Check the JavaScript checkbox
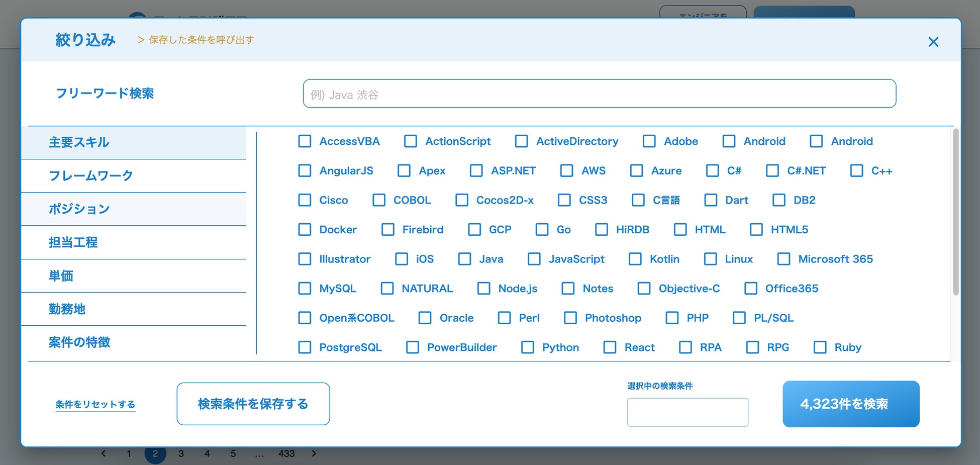 pyautogui.click(x=534, y=259)
